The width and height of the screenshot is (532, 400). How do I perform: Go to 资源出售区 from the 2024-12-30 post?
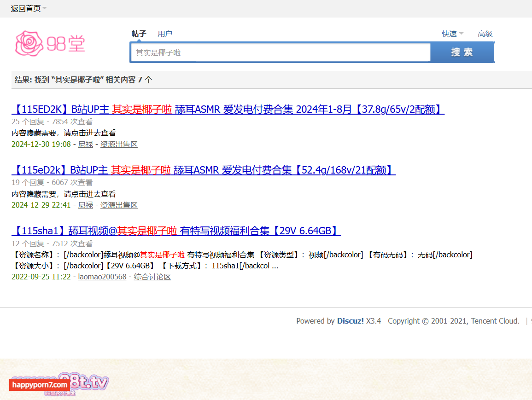coord(119,144)
